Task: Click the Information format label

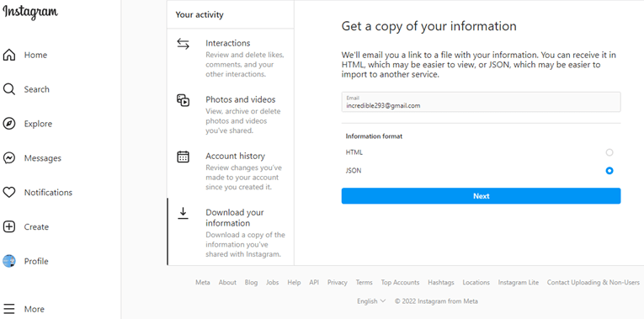Action: 374,136
